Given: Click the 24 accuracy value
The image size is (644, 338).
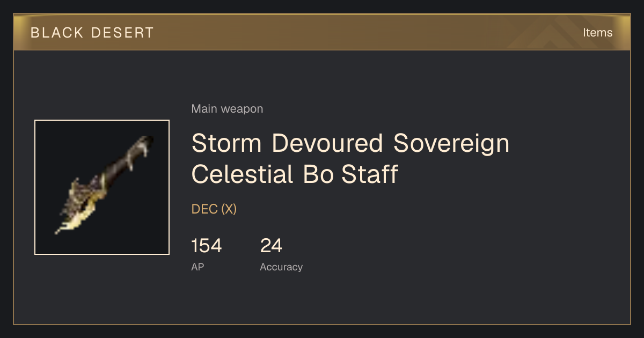Looking at the screenshot, I should [x=271, y=246].
